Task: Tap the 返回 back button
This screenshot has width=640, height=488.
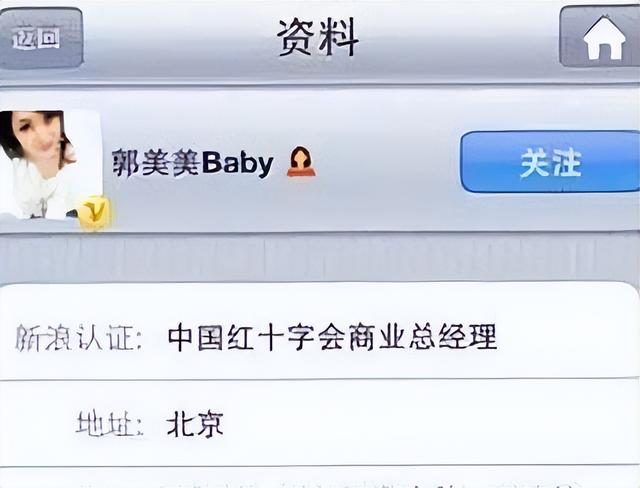Action: [41, 38]
